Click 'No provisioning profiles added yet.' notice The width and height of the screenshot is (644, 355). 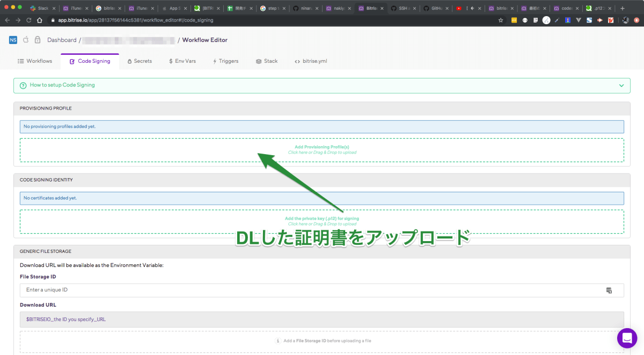(322, 127)
